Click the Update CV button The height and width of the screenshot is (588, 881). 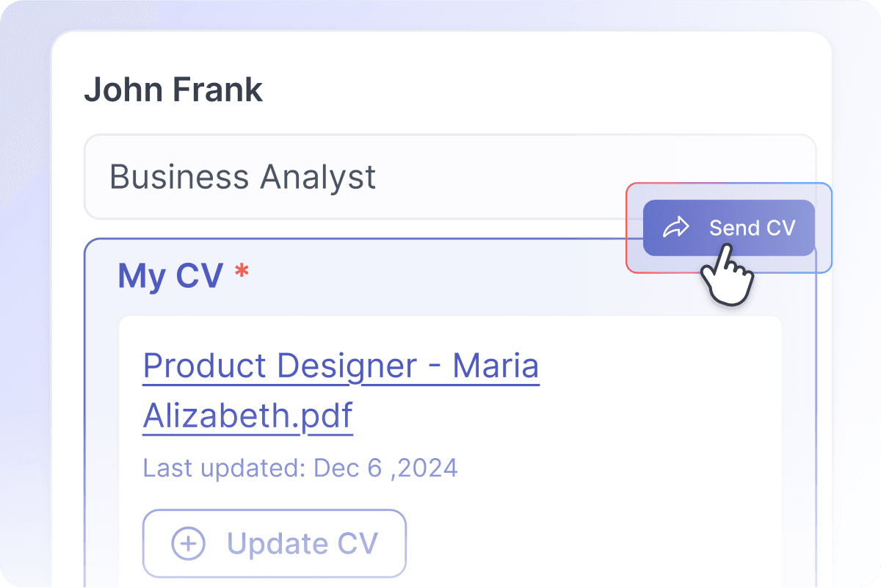pyautogui.click(x=274, y=544)
